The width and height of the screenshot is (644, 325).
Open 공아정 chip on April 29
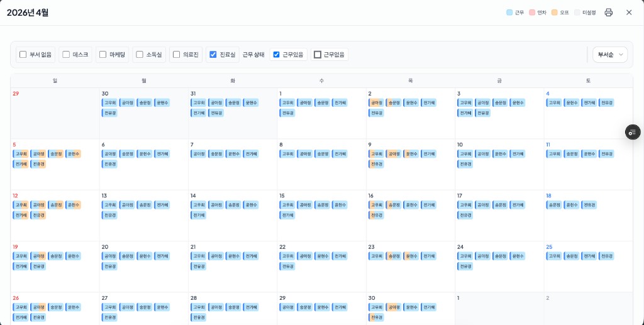click(x=287, y=307)
